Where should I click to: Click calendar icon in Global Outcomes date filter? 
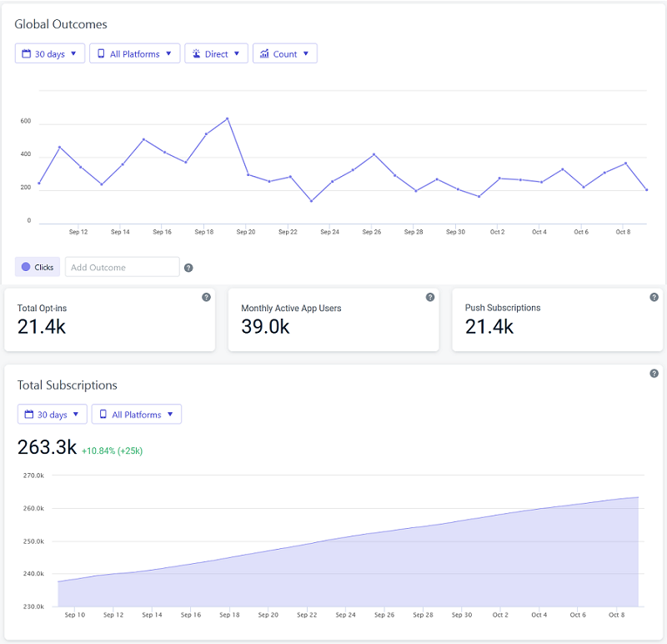(26, 54)
